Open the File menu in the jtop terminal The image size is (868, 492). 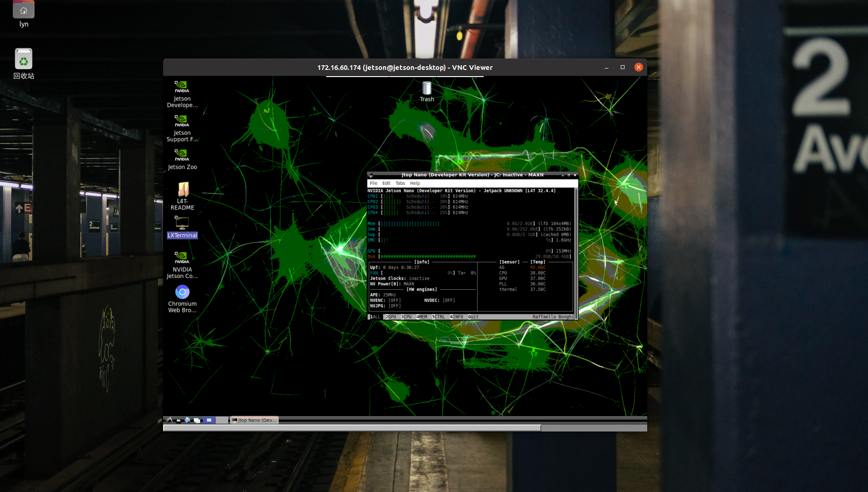click(x=373, y=183)
